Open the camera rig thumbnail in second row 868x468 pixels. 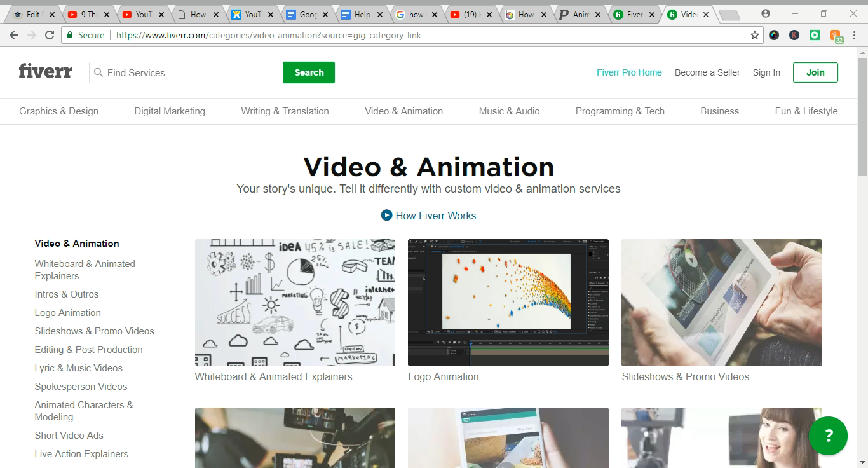pos(295,437)
